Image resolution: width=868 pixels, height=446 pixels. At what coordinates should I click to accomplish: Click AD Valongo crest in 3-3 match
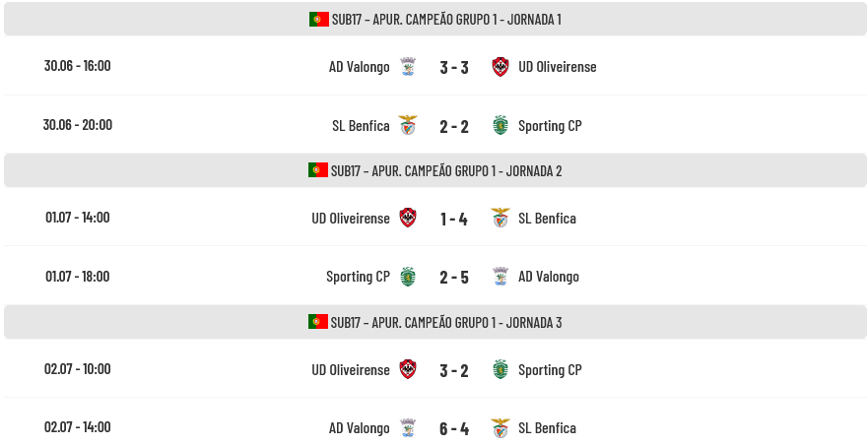coord(408,66)
